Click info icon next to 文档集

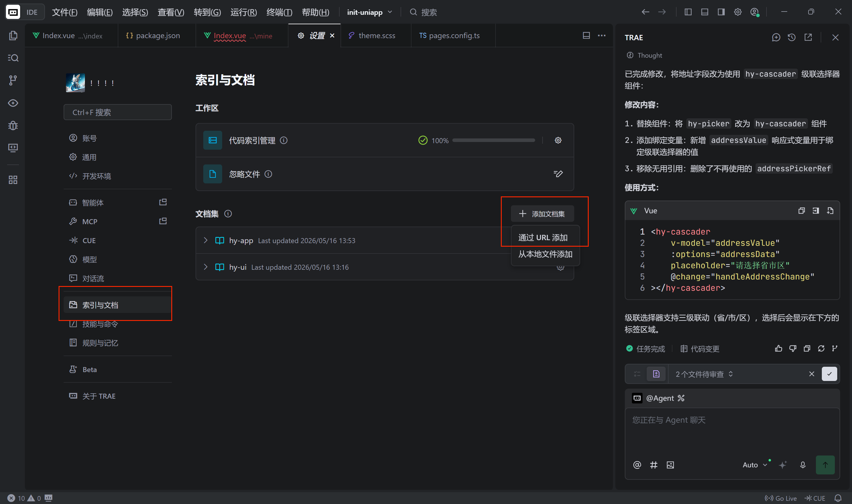228,214
